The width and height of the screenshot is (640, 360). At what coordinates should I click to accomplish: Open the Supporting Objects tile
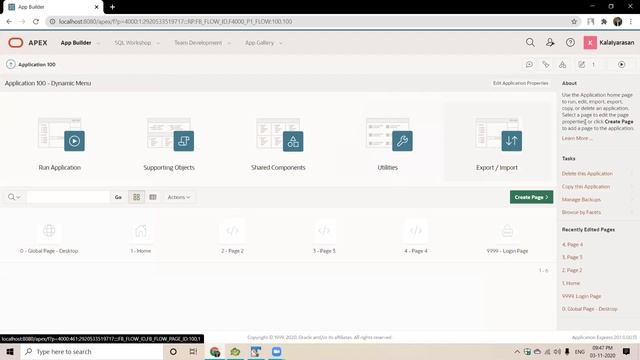coord(169,143)
